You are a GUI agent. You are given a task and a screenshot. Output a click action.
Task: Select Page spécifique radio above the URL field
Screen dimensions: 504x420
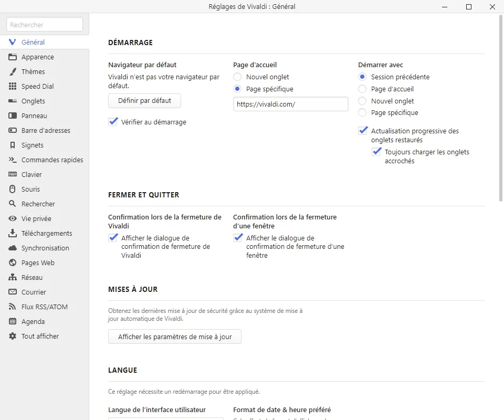point(237,89)
